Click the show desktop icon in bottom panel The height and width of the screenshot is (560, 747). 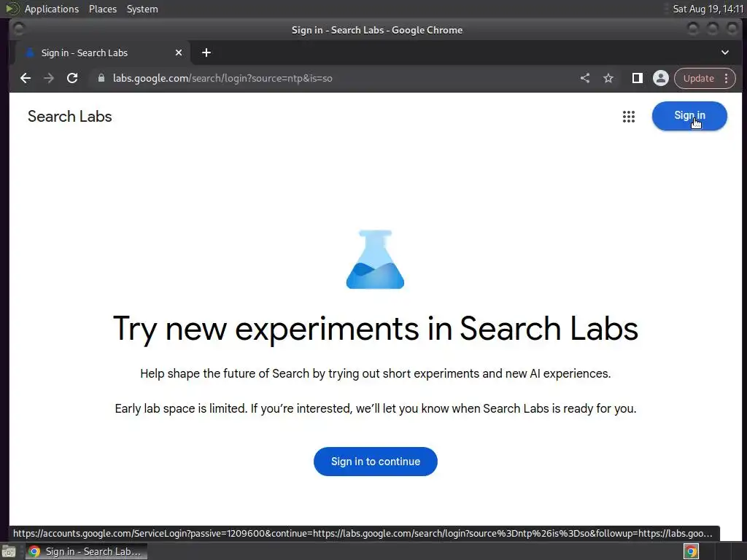click(9, 551)
